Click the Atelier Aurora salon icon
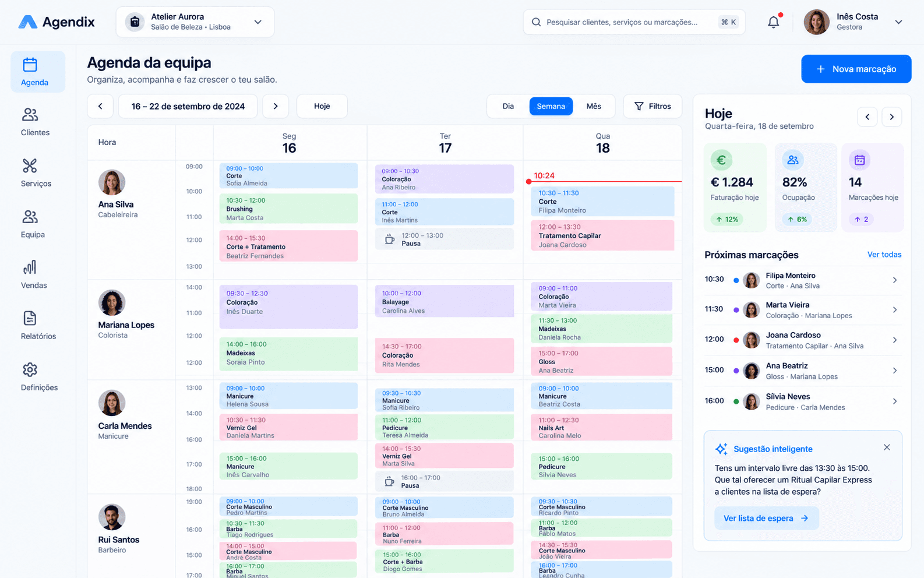The image size is (924, 578). click(135, 22)
